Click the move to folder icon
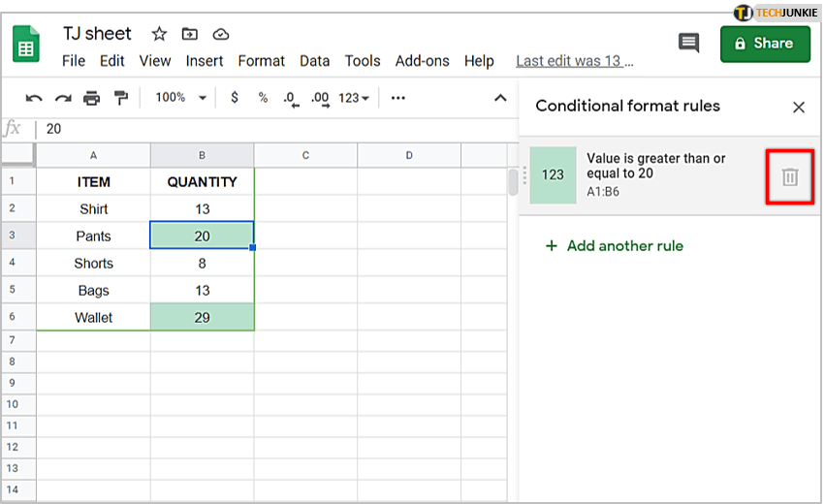 coord(190,34)
